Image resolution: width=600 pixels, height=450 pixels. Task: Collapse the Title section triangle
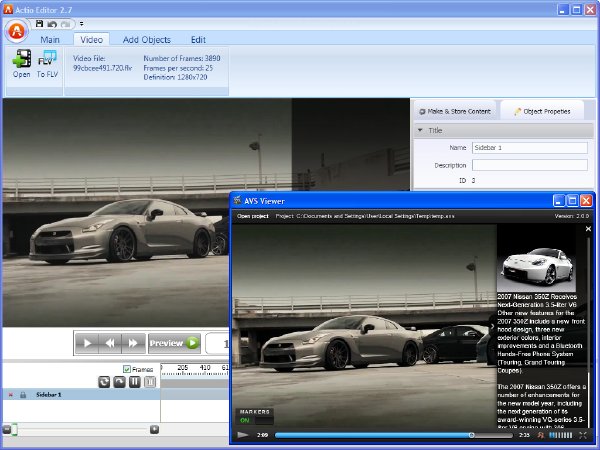coord(420,130)
